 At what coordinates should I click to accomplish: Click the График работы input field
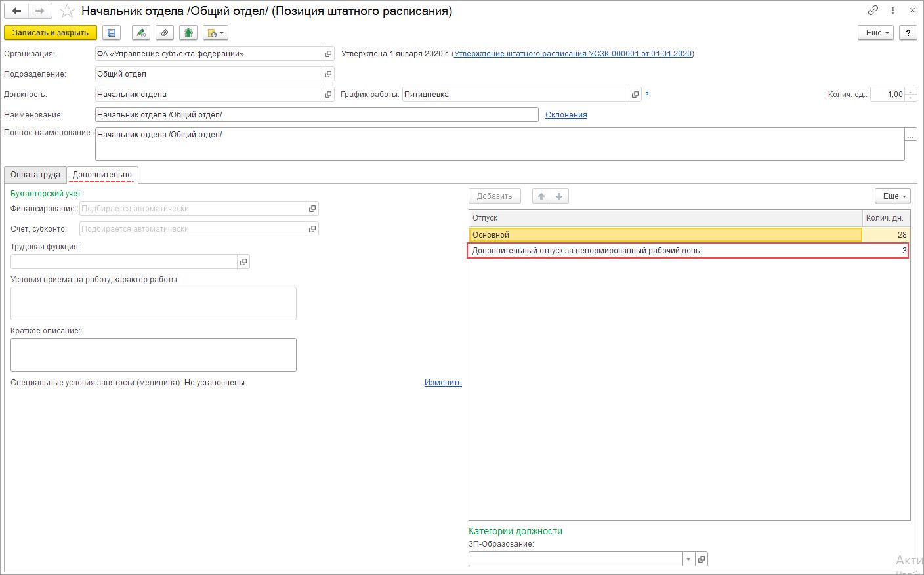click(x=516, y=95)
